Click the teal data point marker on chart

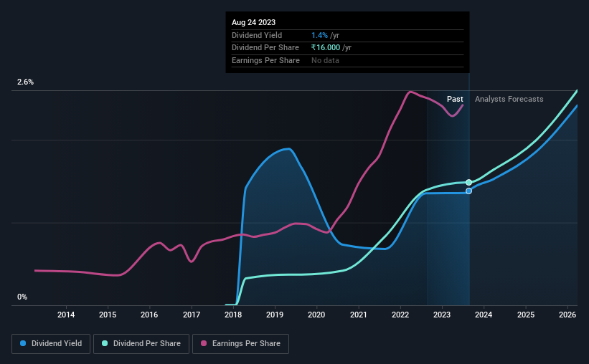468,183
